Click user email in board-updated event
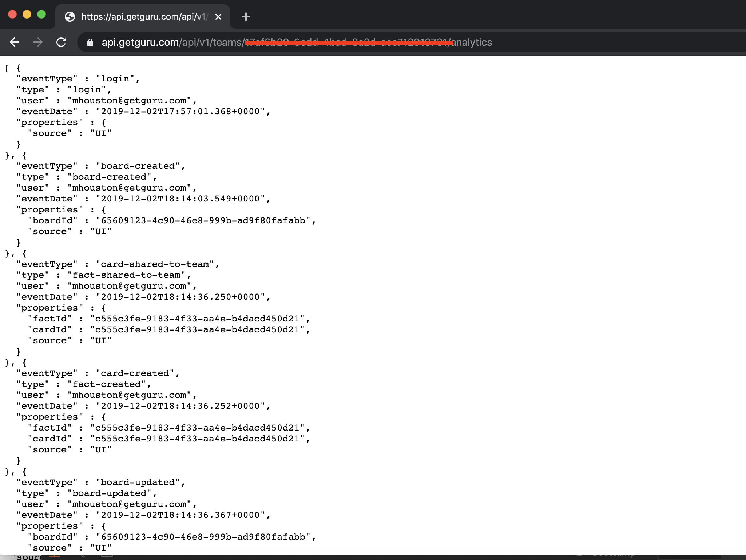 pyautogui.click(x=130, y=504)
